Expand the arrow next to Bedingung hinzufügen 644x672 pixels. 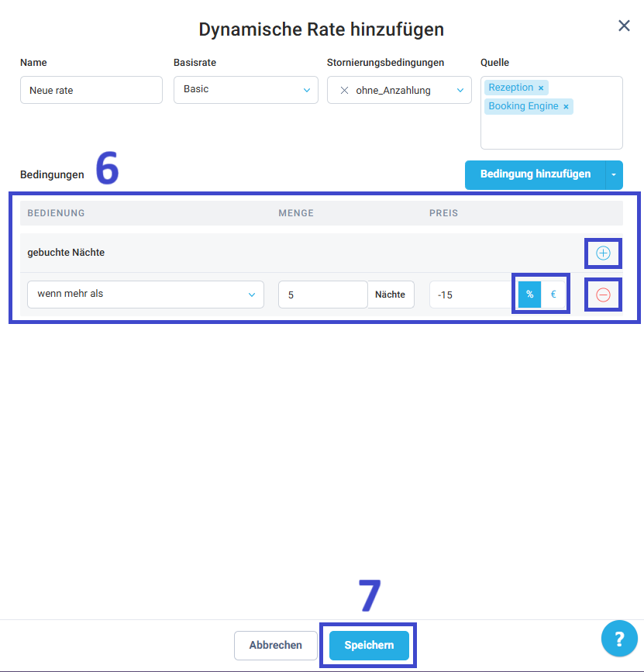coord(614,175)
